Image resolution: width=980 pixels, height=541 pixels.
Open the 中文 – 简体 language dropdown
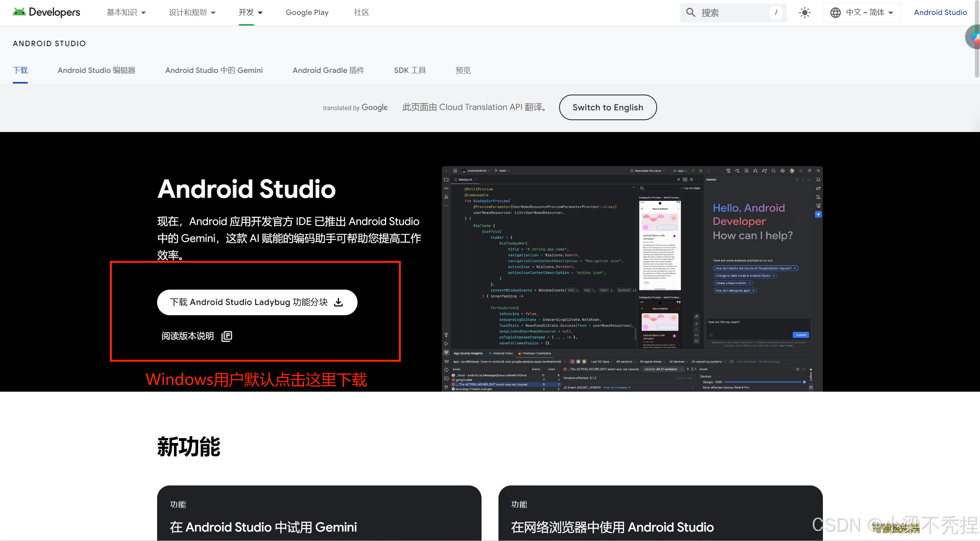pos(862,13)
